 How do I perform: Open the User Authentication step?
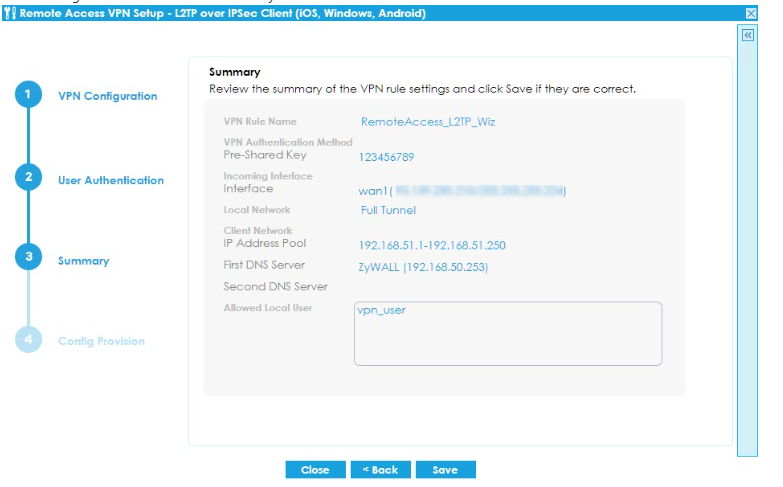tap(110, 180)
